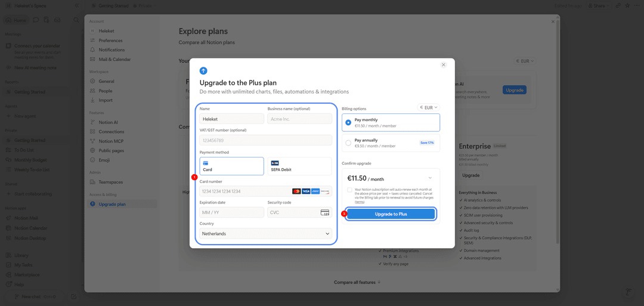Screen dimensions: 644x306
Task: Open the EUR dropdown on Explore plans page
Action: click(x=525, y=61)
